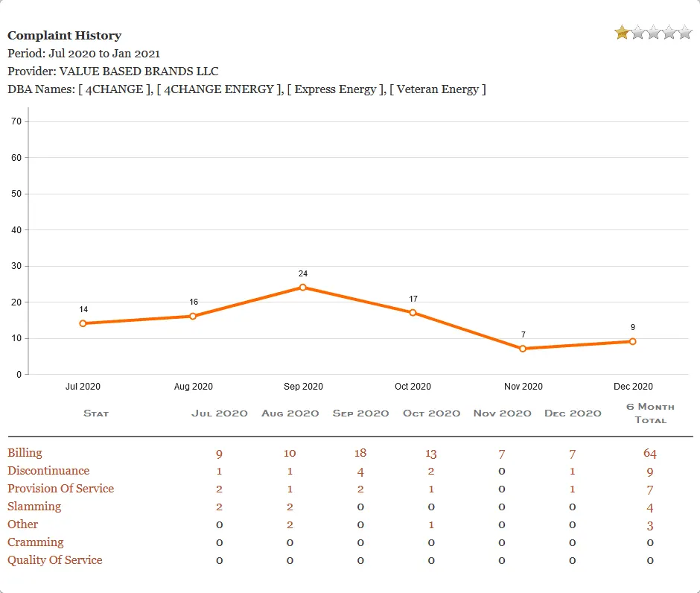Click the 64 total in the Billing row
This screenshot has width=700, height=593.
649,453
